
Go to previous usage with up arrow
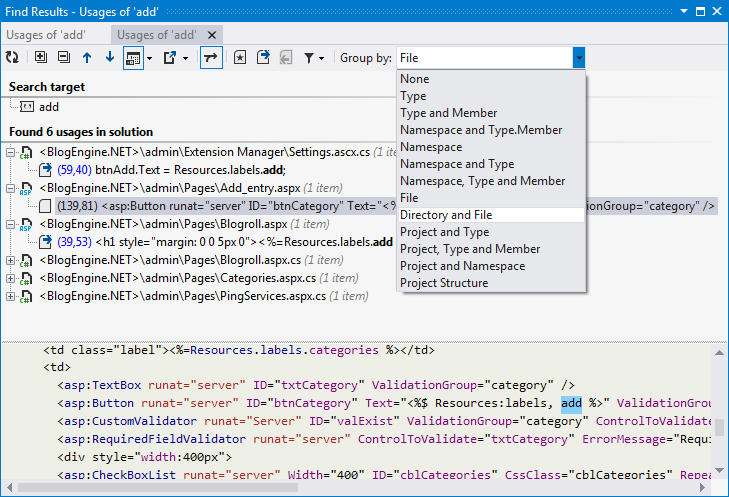click(88, 59)
